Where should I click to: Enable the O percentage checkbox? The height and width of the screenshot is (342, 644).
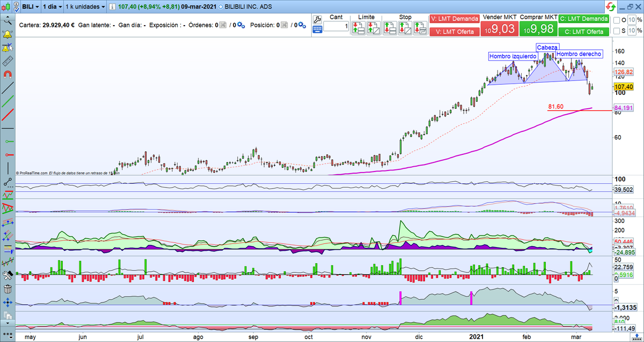pyautogui.click(x=616, y=20)
